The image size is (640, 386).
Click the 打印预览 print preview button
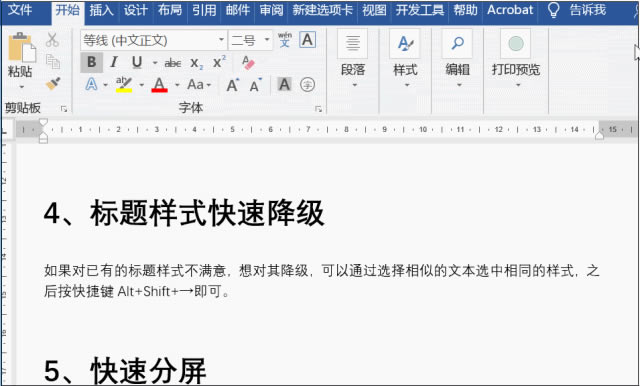coord(516,59)
